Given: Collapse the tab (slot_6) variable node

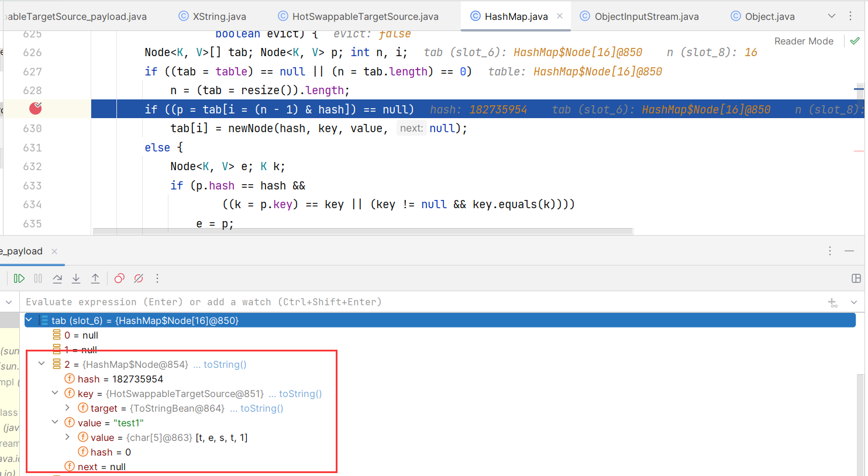Looking at the screenshot, I should pyautogui.click(x=29, y=320).
